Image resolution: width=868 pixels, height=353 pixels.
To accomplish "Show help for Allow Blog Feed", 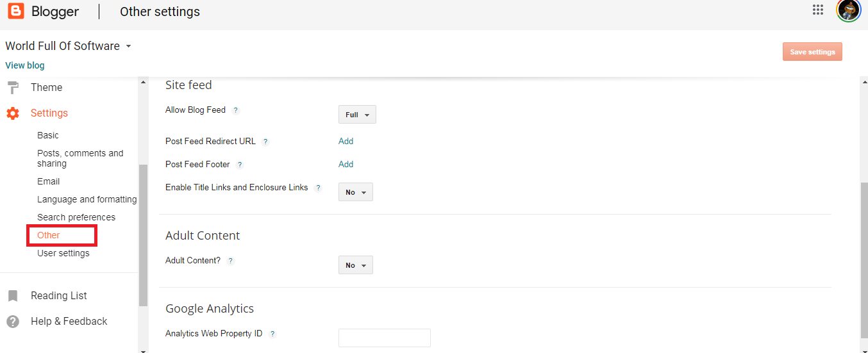I will (236, 111).
